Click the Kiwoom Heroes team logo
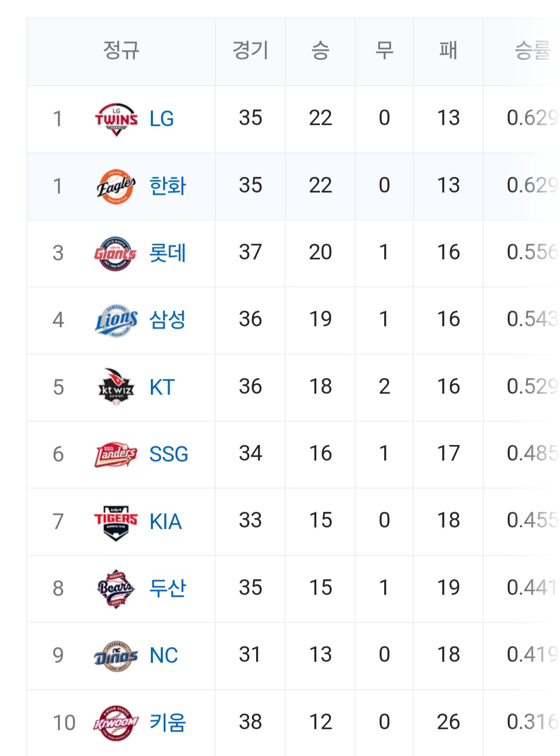This screenshot has width=560, height=756. tap(116, 723)
